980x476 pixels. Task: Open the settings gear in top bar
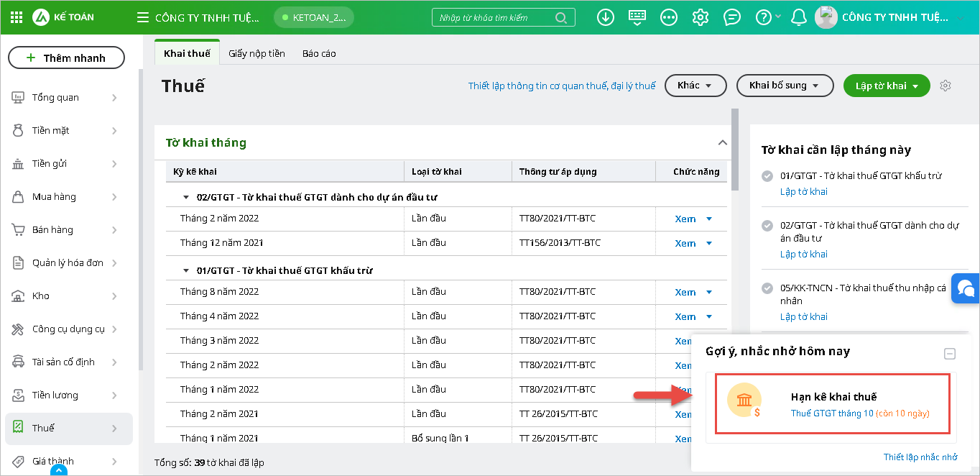coord(701,17)
